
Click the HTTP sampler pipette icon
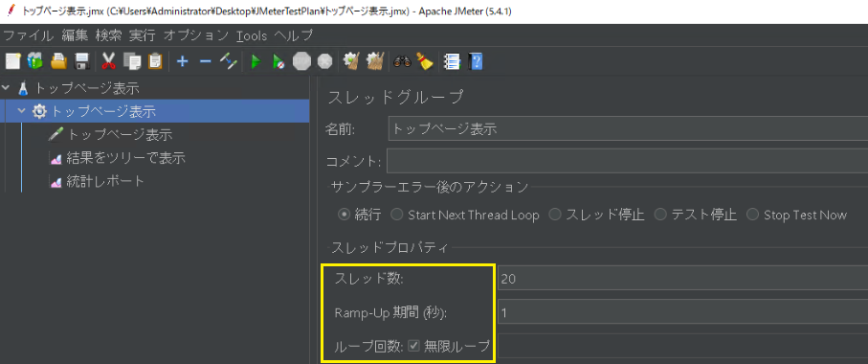[56, 135]
